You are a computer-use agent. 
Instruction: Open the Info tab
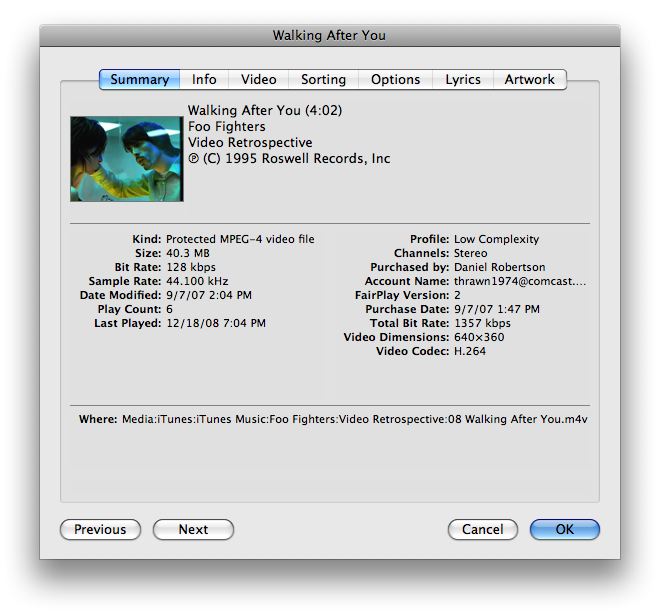[x=204, y=80]
